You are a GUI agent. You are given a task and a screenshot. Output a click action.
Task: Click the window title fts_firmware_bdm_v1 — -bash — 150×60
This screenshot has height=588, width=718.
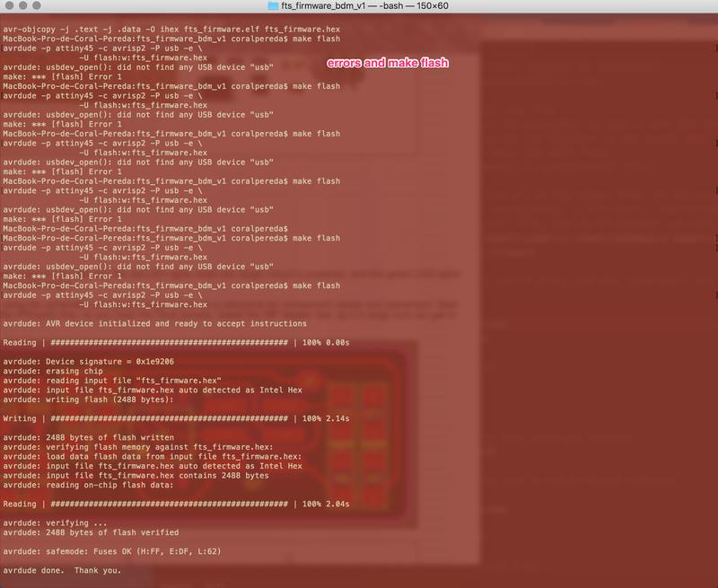pos(364,6)
